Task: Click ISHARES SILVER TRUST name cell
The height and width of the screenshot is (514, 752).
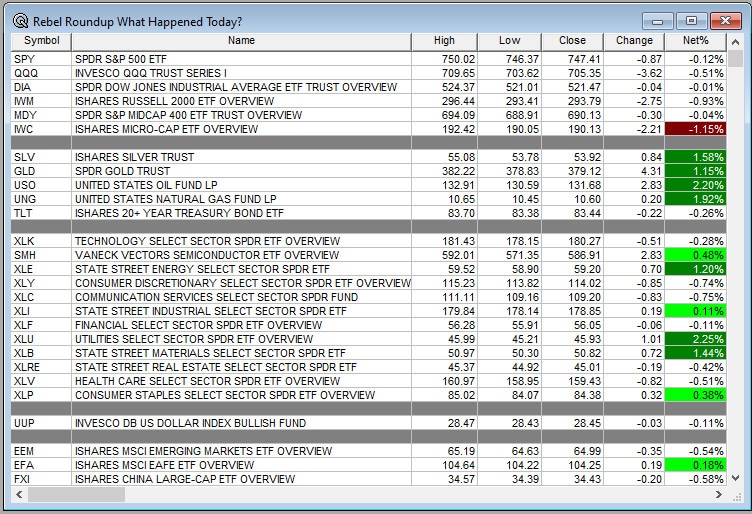Action: pos(241,157)
